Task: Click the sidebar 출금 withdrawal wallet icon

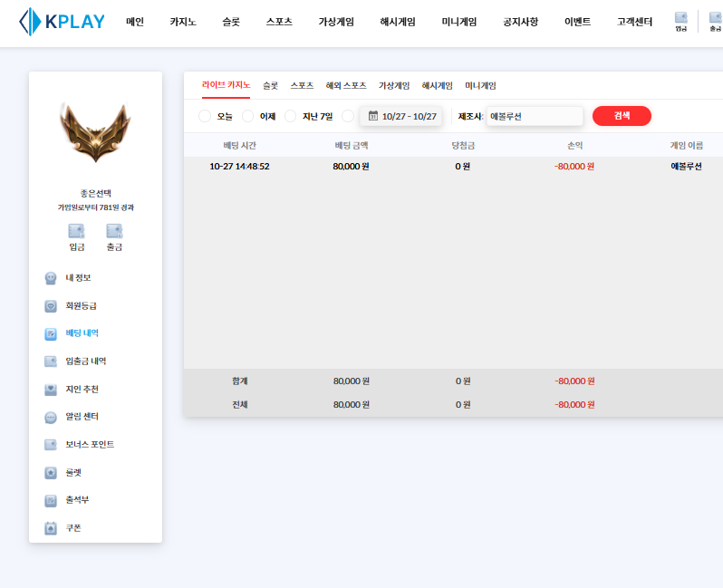Action: [114, 231]
